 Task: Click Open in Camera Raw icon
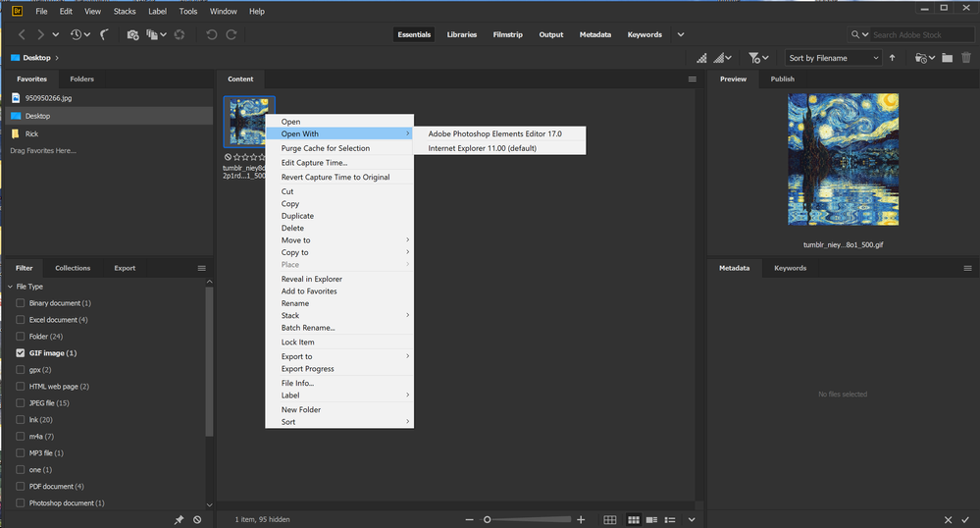180,35
